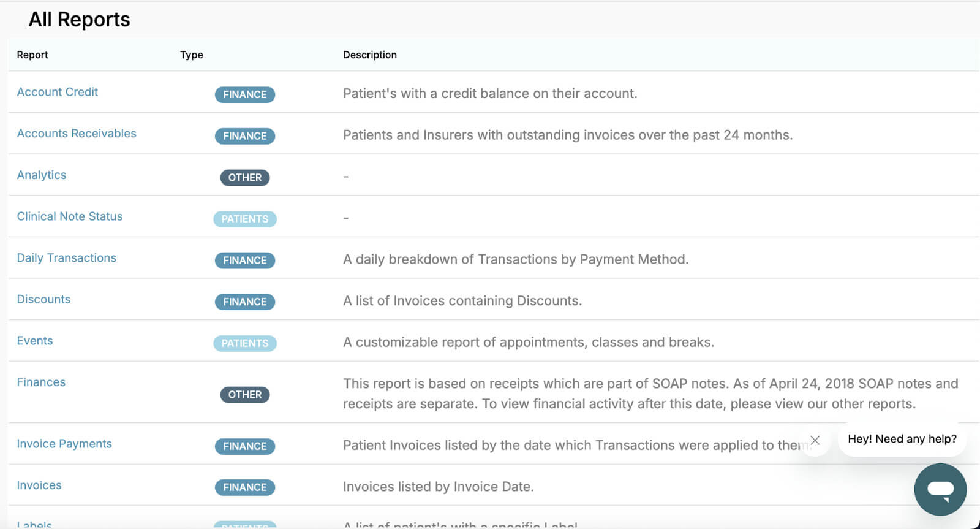The image size is (980, 529).
Task: Select the OTHER badge next to Analytics
Action: [x=244, y=177]
